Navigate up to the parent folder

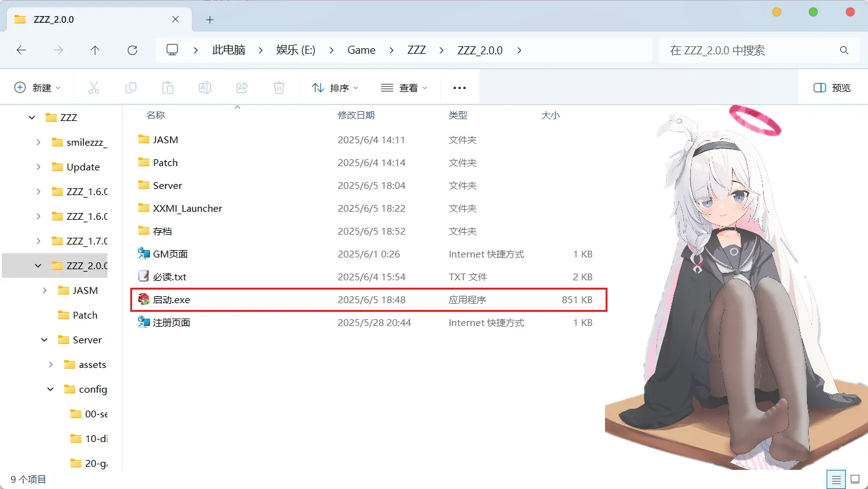(x=95, y=50)
